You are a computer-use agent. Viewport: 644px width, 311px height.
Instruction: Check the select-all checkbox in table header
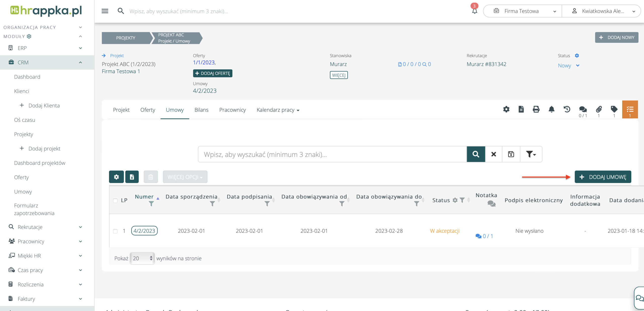pos(115,200)
